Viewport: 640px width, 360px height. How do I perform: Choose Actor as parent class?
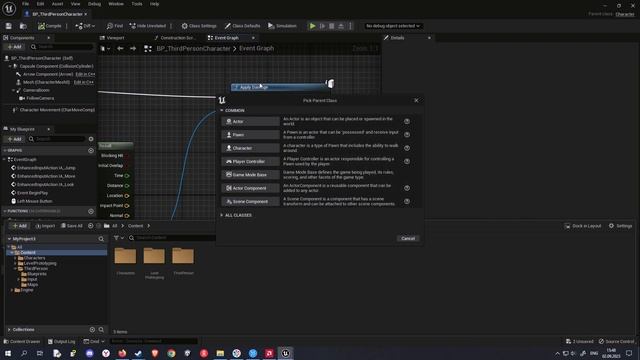point(251,122)
